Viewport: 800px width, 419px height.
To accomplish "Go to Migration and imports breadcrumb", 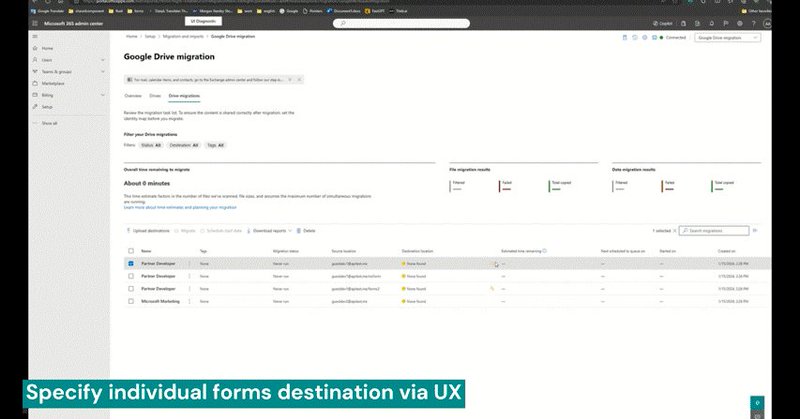I will [183, 36].
